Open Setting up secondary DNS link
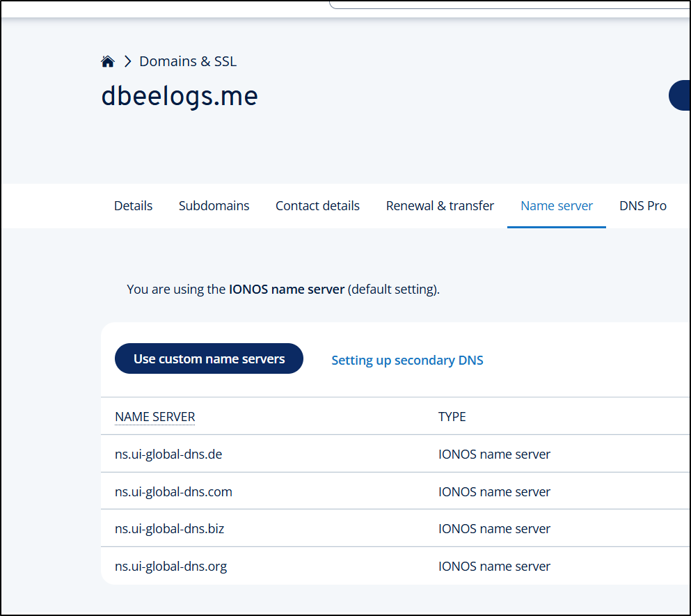This screenshot has width=691, height=616. click(407, 361)
